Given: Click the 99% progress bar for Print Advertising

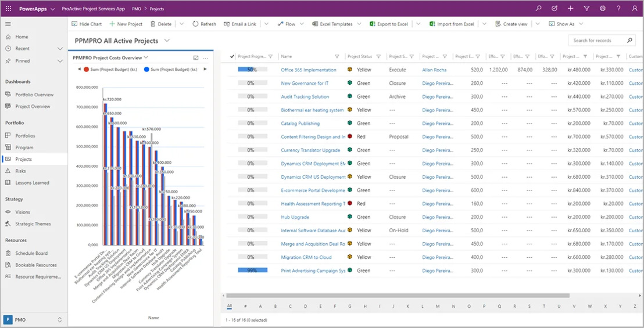Looking at the screenshot, I should [252, 271].
